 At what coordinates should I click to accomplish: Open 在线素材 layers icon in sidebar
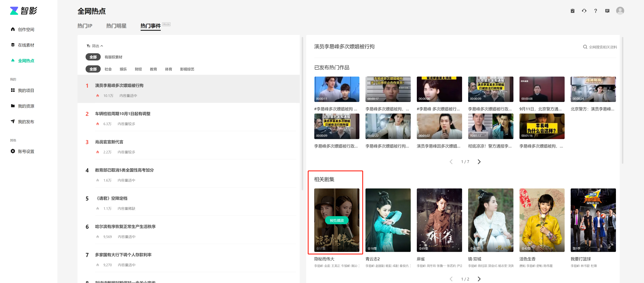coord(13,45)
